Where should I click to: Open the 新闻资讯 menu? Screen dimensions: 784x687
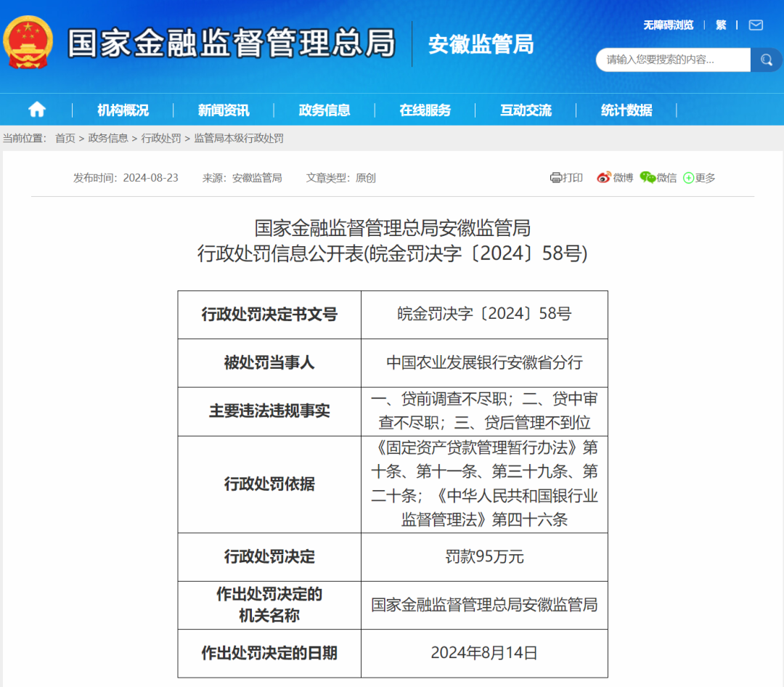tap(224, 110)
